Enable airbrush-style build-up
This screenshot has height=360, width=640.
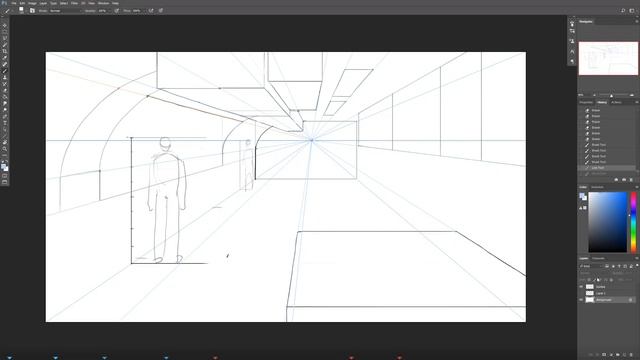151,11
